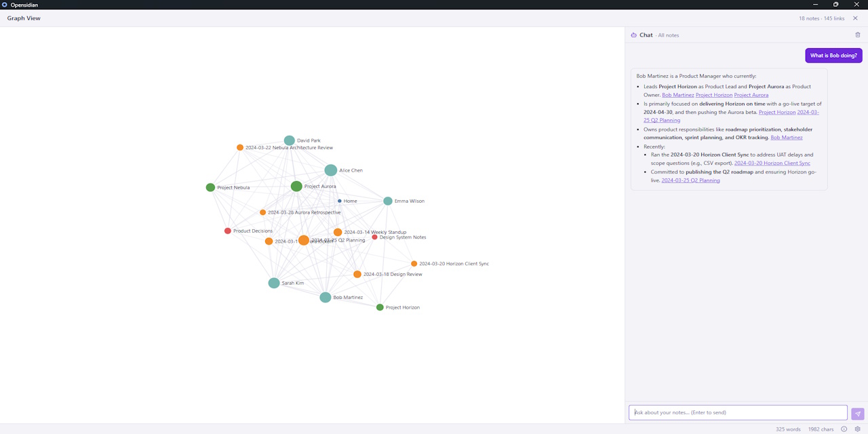Open Bob Martinez link after 'Owner.'
868x434 pixels.
[x=678, y=95]
